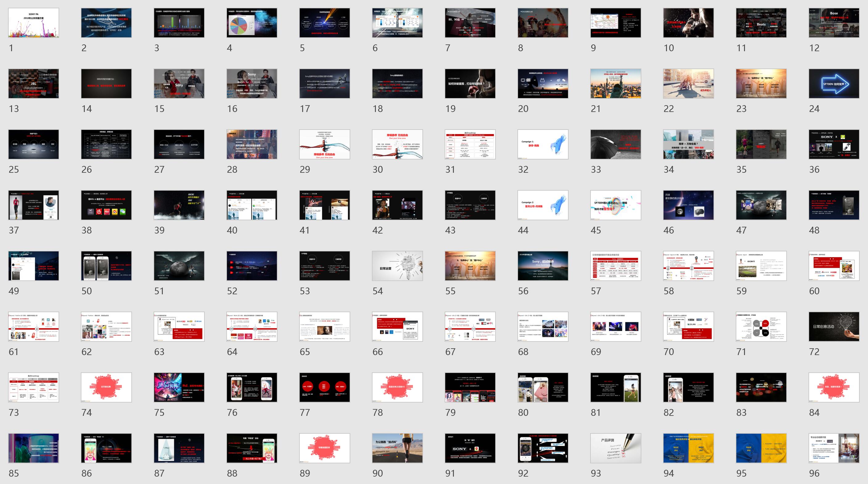The height and width of the screenshot is (484, 868).
Task: Select slide 93 产品评测 survey pen thumbnail
Action: point(616,448)
